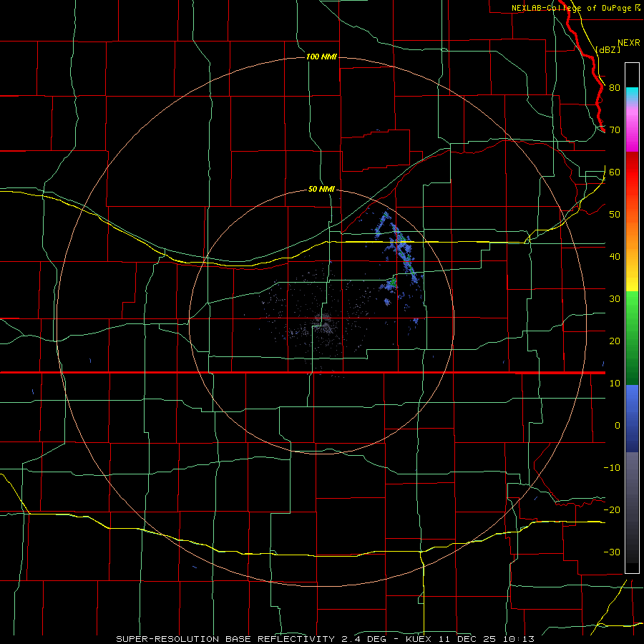Click the -20 value on the dBZ scale
Screen dimensions: 644x644
612,510
